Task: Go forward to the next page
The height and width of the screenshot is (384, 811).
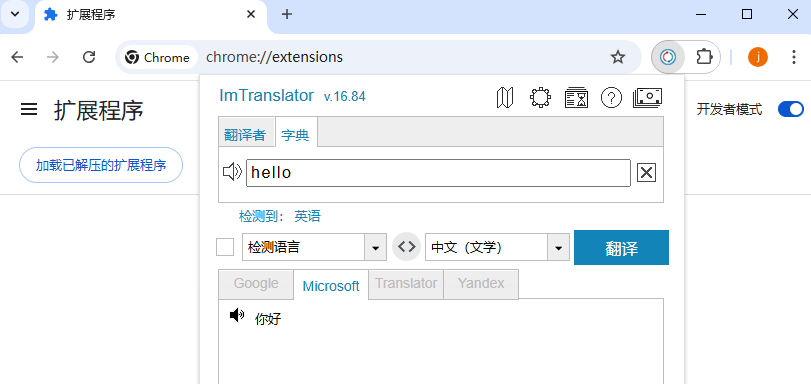Action: tap(53, 57)
